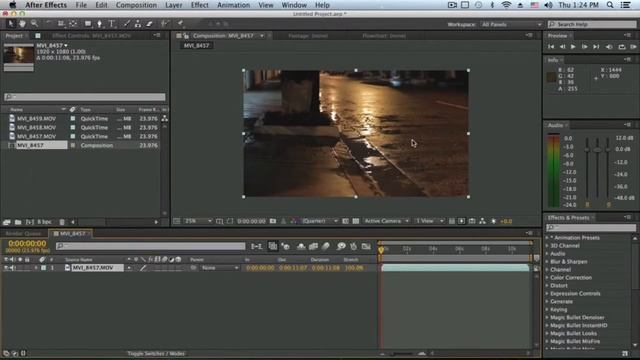Create a new composition from Project panel
The height and width of the screenshot is (360, 640).
(x=29, y=222)
